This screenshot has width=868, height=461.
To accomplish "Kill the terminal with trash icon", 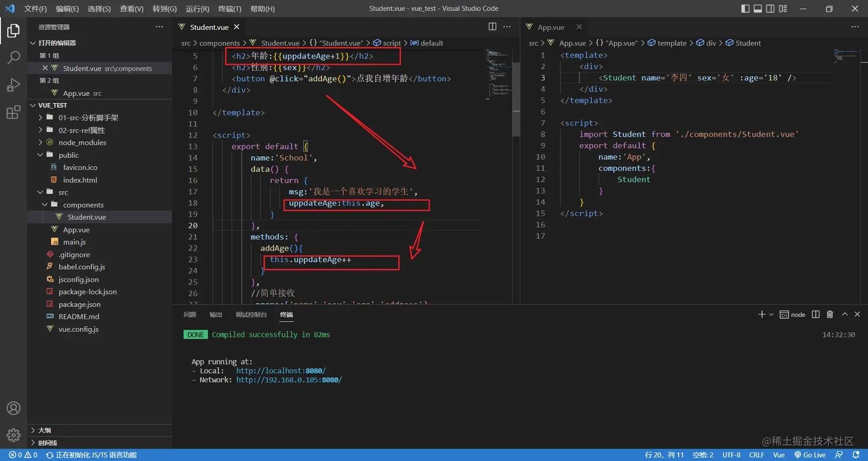I will coord(830,314).
